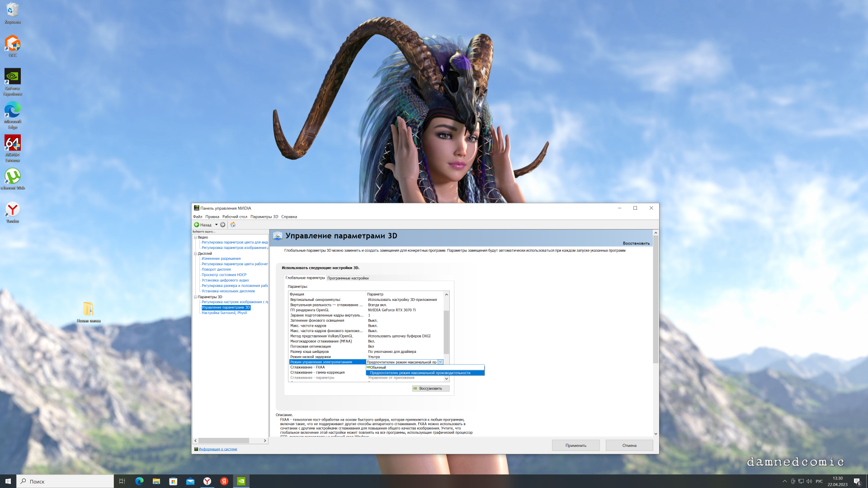
Task: Click the power management mode dropdown arrow
Action: tap(440, 362)
